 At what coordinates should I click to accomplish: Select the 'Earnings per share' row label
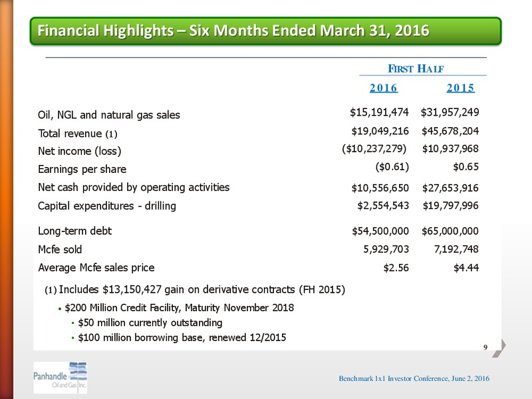(x=82, y=169)
